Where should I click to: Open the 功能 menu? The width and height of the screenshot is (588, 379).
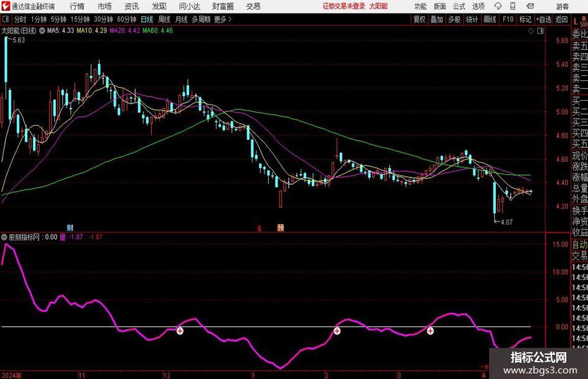point(421,6)
